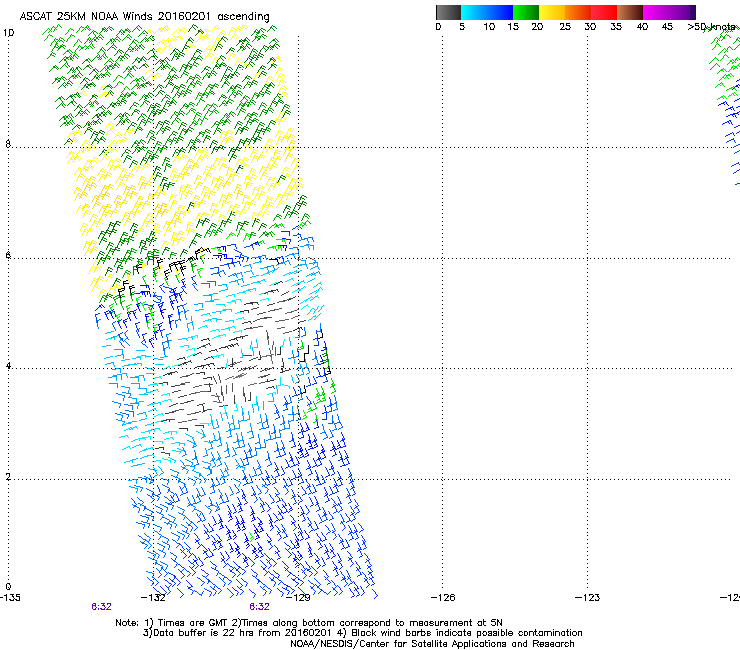
Task: Click the longitude '-123' axis label
Action: (x=588, y=598)
